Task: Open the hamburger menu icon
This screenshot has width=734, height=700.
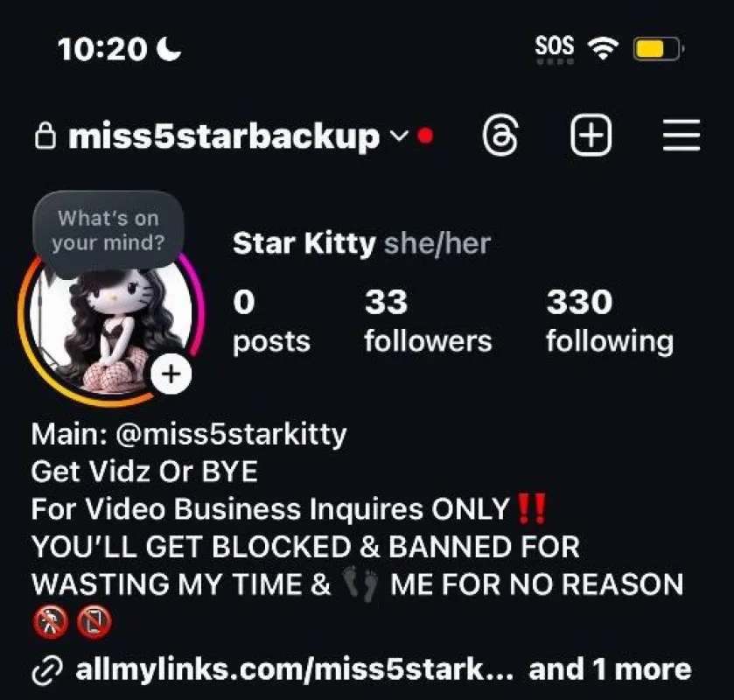Action: click(682, 136)
